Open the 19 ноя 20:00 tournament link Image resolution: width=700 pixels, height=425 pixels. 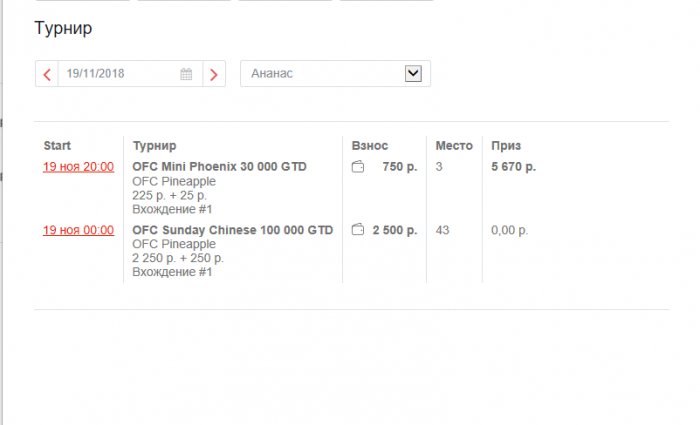coord(79,167)
